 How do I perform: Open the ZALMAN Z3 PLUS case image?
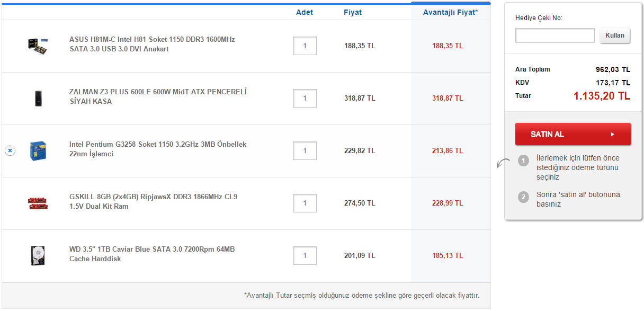click(38, 98)
